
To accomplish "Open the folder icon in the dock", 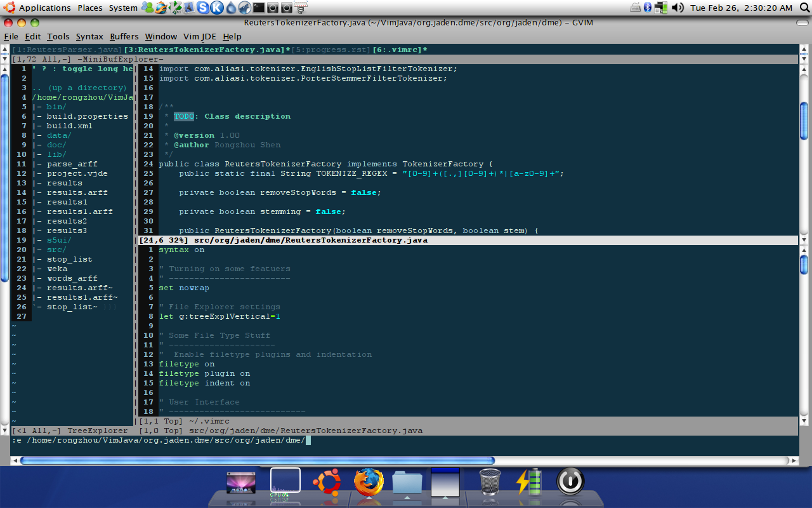I will tap(407, 482).
